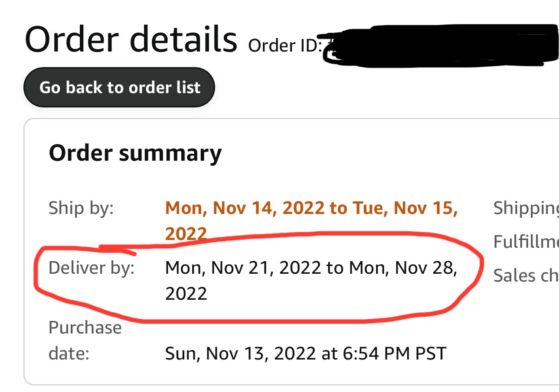Click the truncated Sales channel label
This screenshot has width=559, height=392.
(526, 275)
